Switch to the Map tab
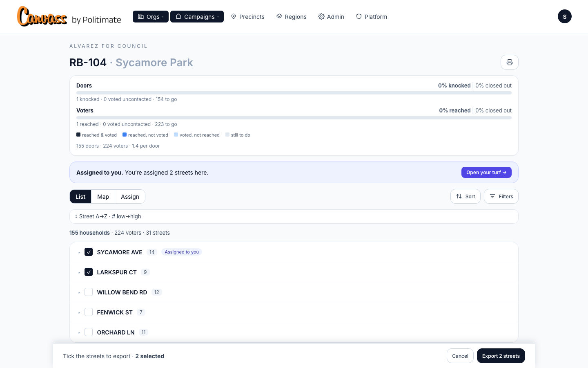 103,197
